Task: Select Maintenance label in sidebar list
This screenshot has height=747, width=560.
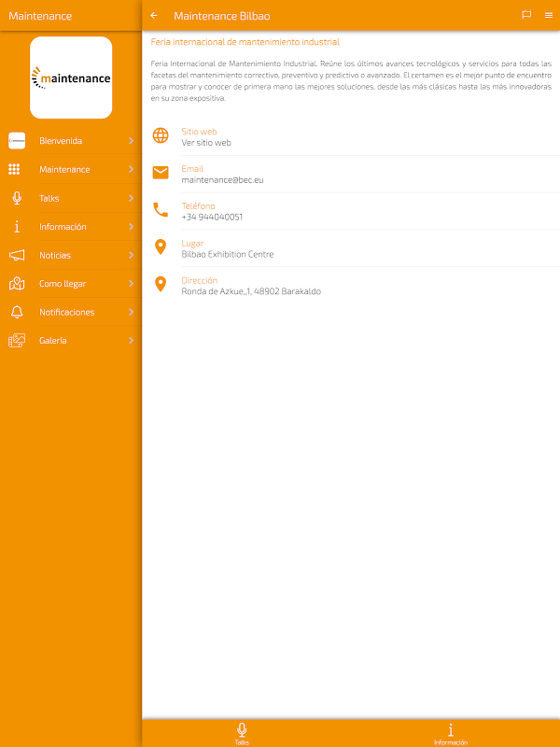Action: click(64, 170)
